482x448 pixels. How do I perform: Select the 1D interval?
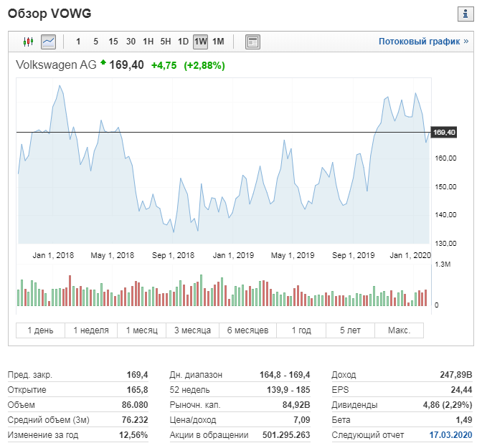(183, 42)
